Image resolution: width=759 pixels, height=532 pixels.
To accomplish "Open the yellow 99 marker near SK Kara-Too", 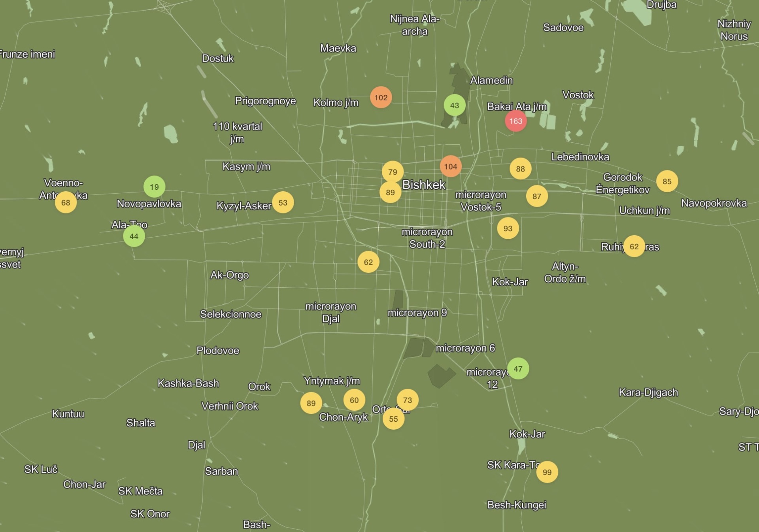I will [x=547, y=472].
